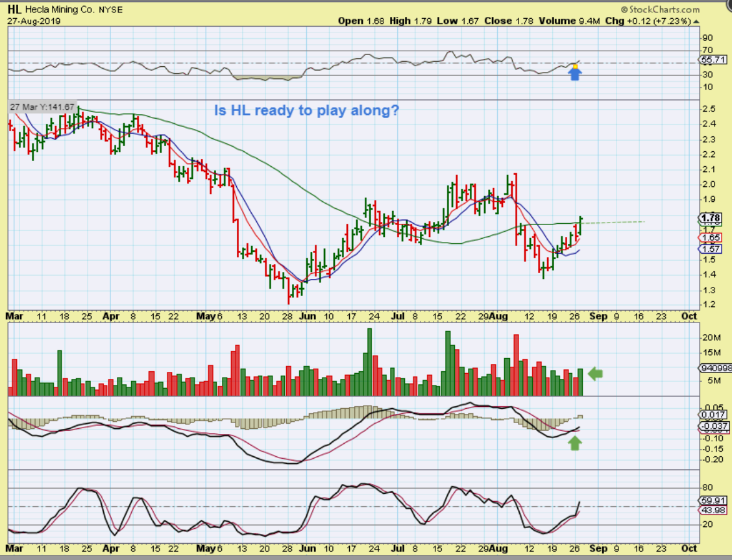Select the Hecla Mining Co. company name

click(60, 9)
